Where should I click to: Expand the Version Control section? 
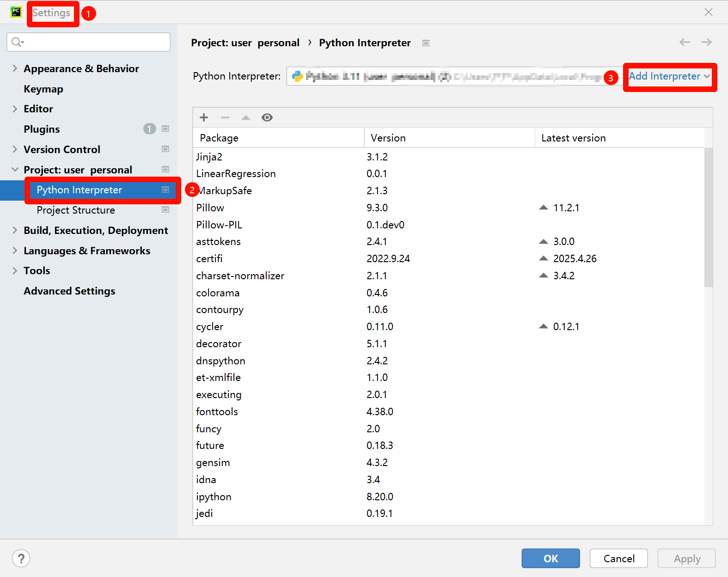click(15, 149)
